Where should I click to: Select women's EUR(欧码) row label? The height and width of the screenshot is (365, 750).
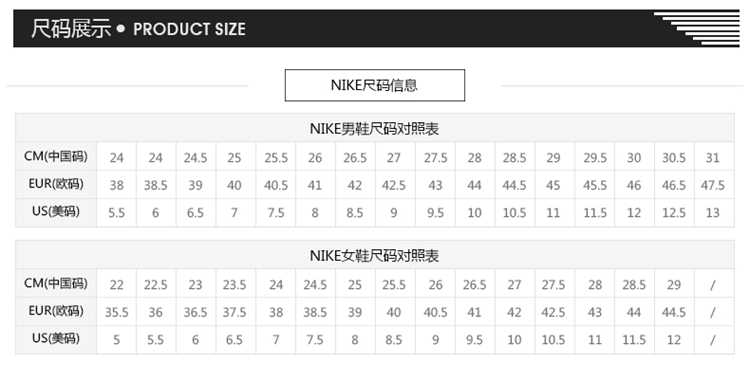click(x=56, y=311)
